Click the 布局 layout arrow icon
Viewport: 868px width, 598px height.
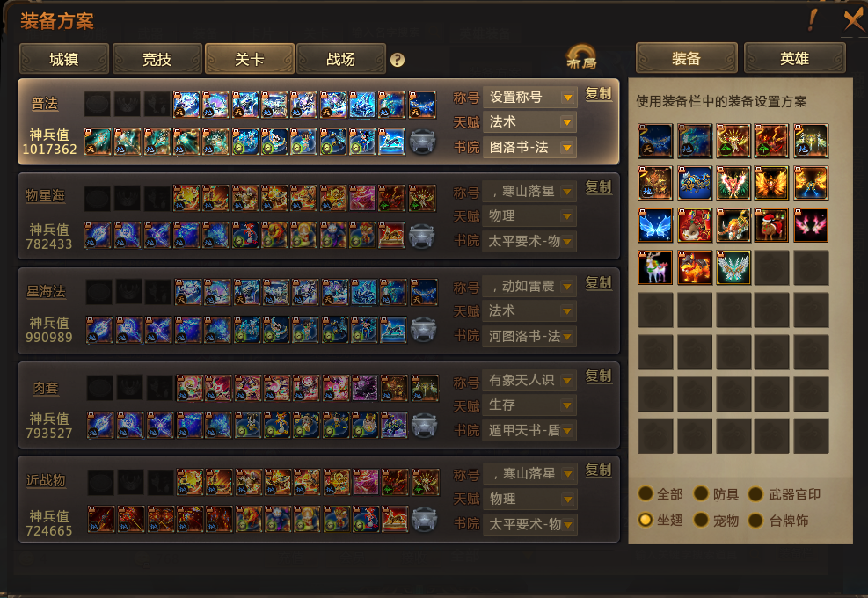pyautogui.click(x=581, y=58)
